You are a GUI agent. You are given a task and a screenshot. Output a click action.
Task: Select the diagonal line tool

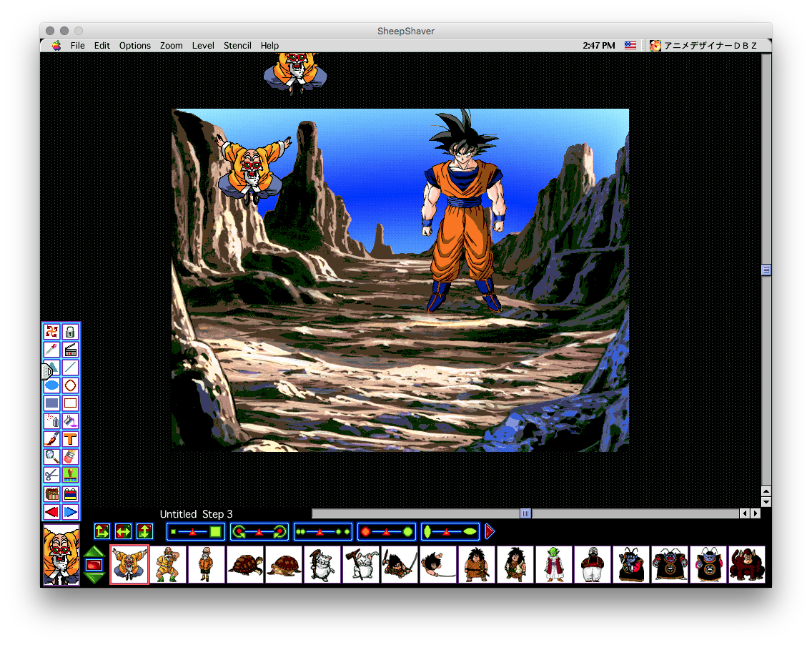tap(71, 368)
